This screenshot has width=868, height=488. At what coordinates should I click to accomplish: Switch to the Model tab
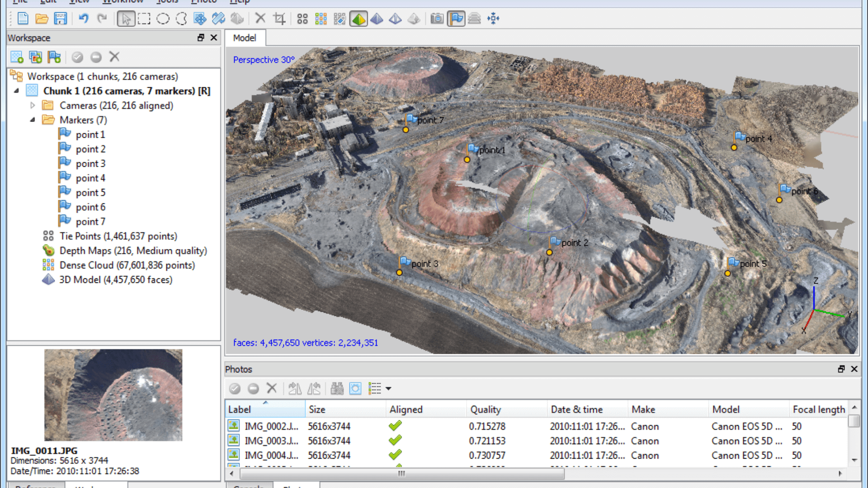pyautogui.click(x=244, y=38)
